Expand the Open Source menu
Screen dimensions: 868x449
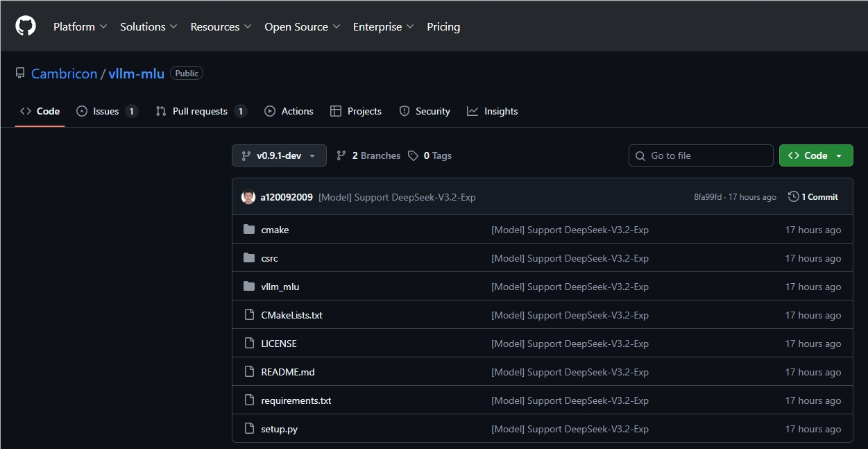pyautogui.click(x=302, y=27)
